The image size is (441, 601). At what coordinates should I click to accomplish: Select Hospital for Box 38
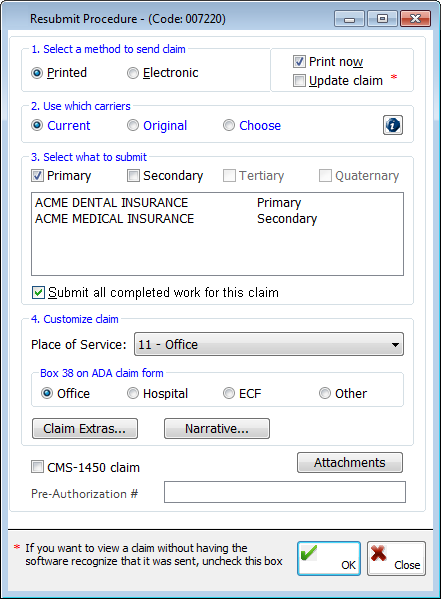coord(133,393)
